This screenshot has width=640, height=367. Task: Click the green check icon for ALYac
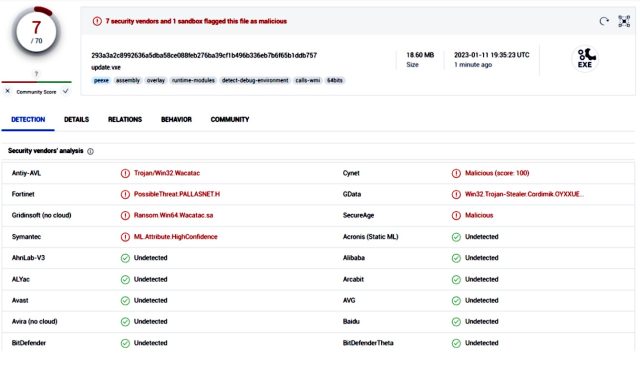tap(125, 279)
